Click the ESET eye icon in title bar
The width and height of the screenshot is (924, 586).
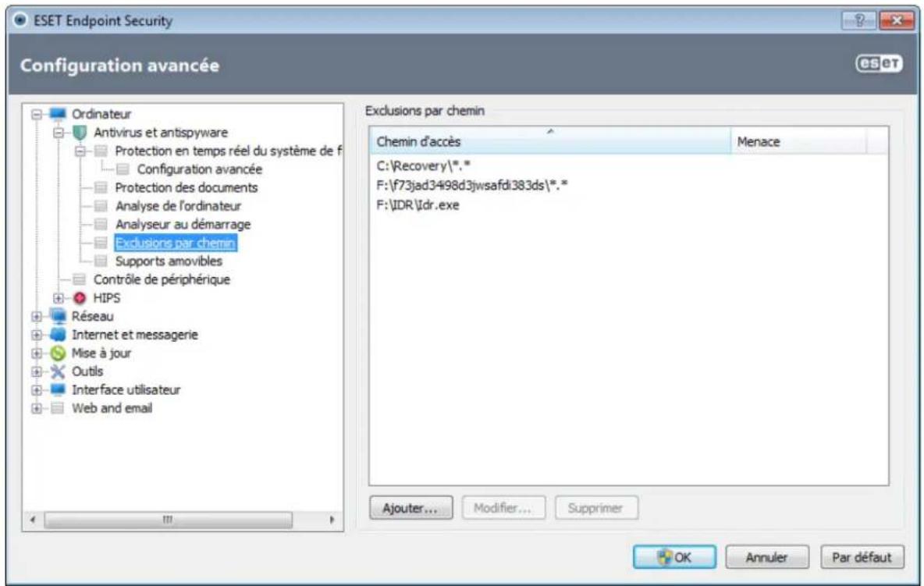20,20
